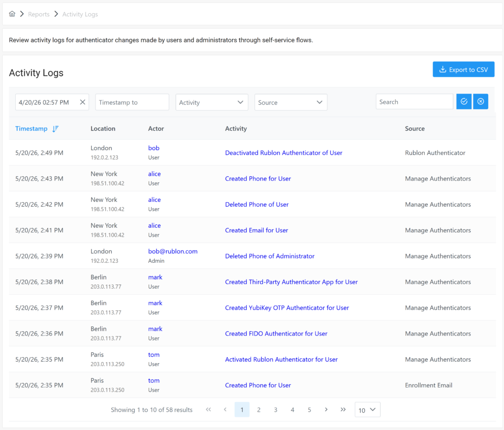
Task: Open Created Phone for User from Enrollment Email
Action: 258,385
